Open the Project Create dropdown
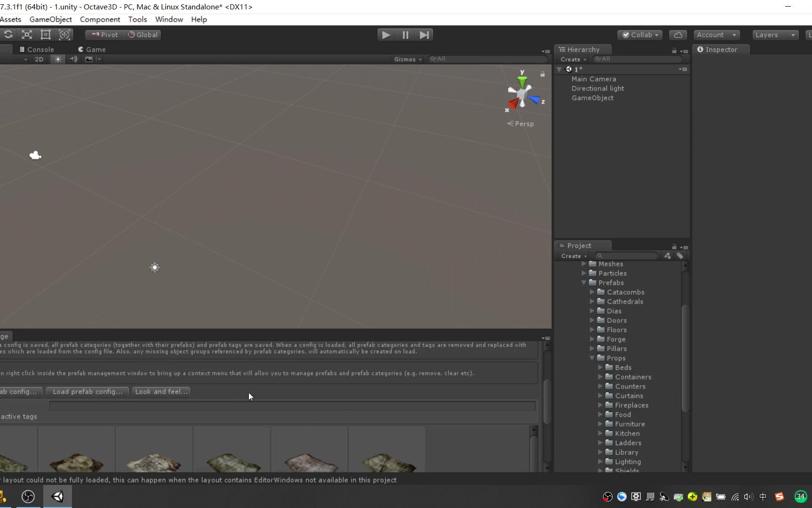Image resolution: width=812 pixels, height=508 pixels. [x=574, y=256]
